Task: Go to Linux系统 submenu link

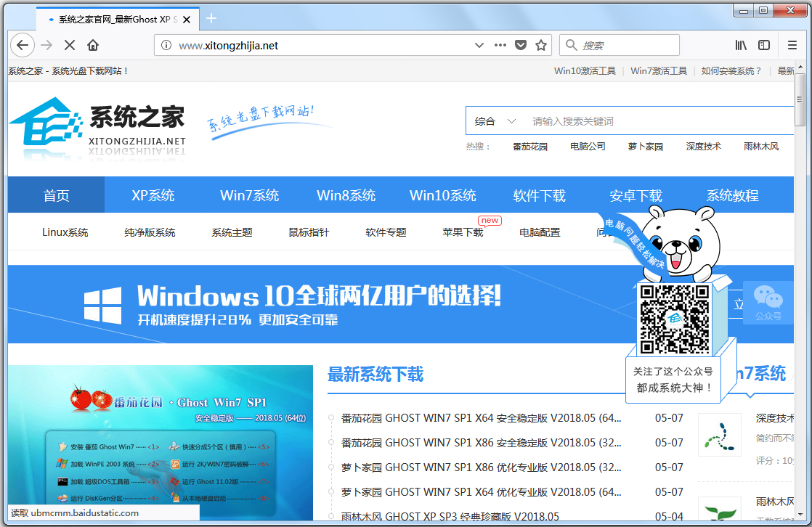Action: click(x=65, y=232)
